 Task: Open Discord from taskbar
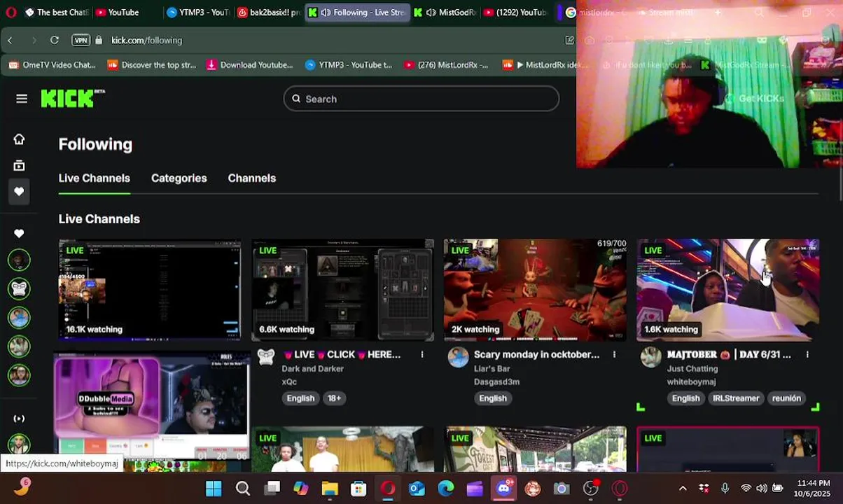click(x=503, y=489)
